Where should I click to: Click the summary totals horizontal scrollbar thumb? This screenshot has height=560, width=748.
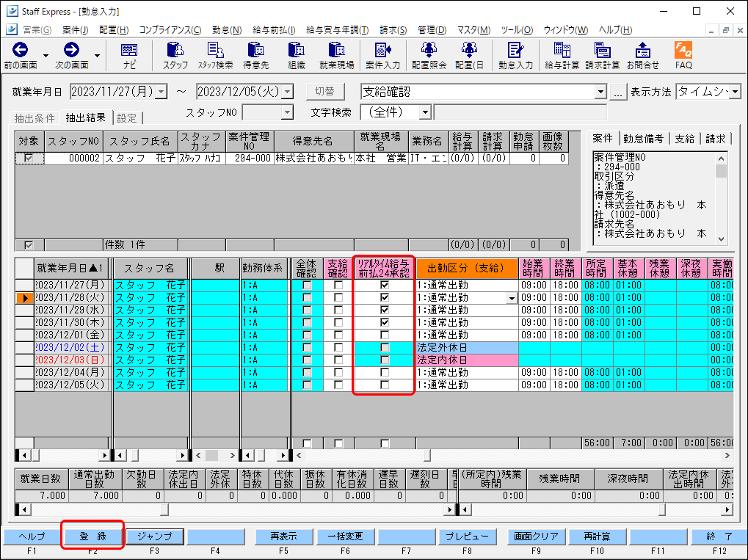click(x=164, y=510)
